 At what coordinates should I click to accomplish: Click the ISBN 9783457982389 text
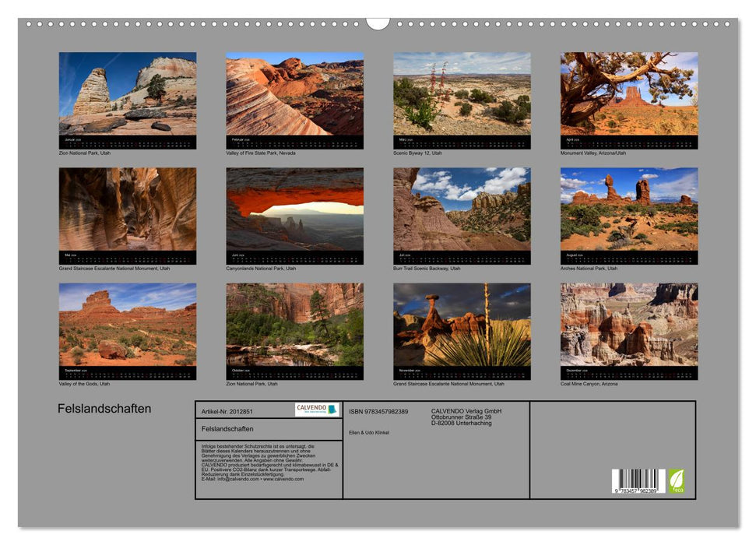(x=378, y=411)
